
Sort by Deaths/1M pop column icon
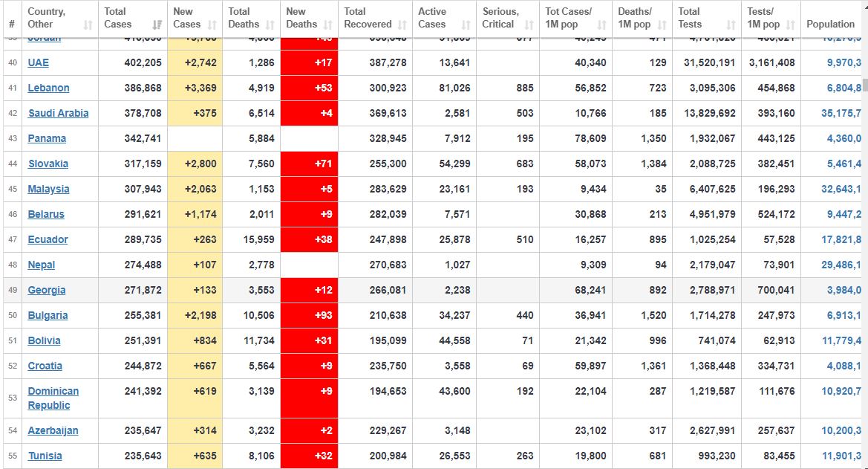pyautogui.click(x=662, y=25)
